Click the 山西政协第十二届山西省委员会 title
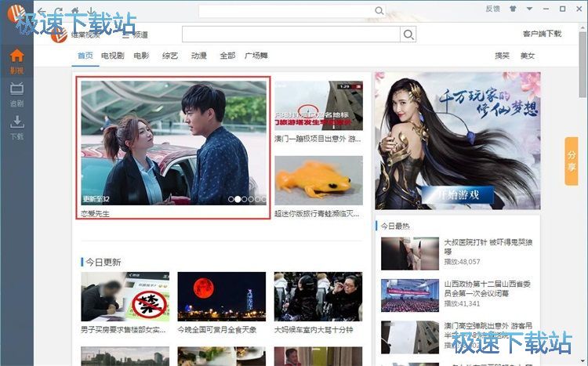The width and height of the screenshot is (588, 366). tap(488, 288)
